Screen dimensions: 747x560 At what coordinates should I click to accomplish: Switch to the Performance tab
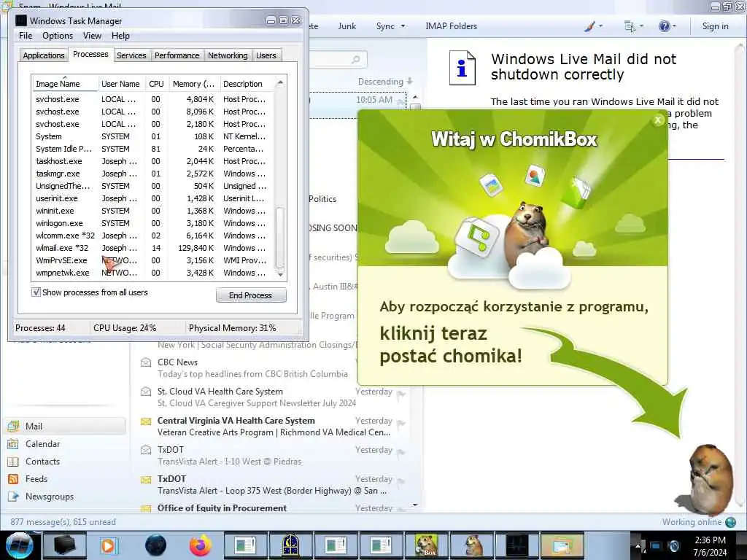pos(177,55)
